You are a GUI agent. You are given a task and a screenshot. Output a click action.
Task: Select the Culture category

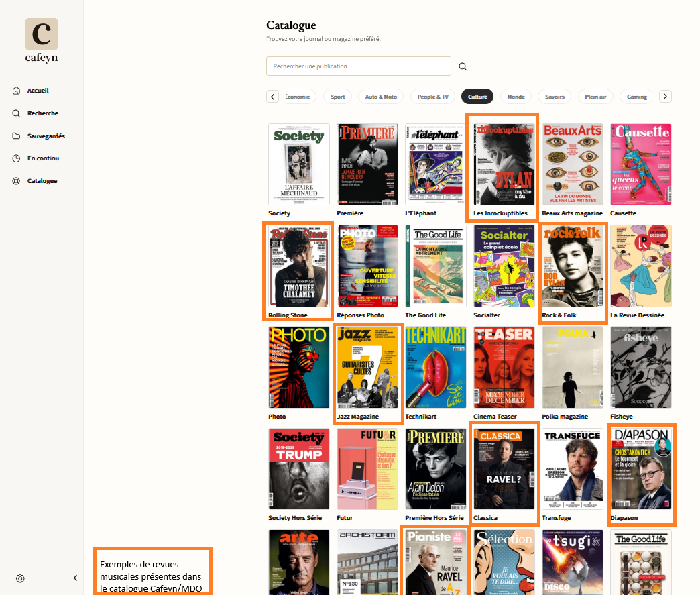coord(477,97)
